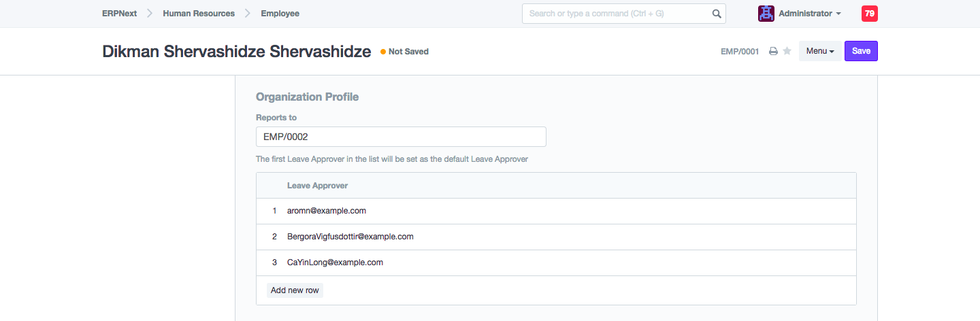Save the employee record
The image size is (980, 321).
click(x=861, y=51)
